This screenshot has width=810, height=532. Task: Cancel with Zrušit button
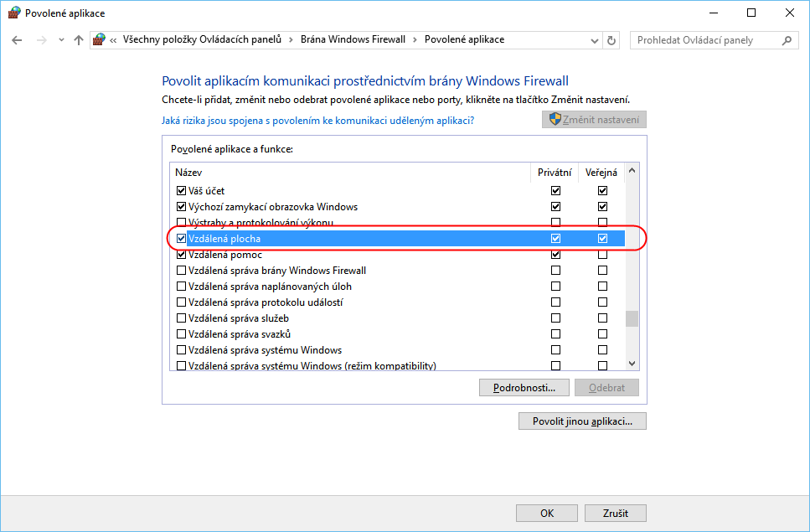pyautogui.click(x=616, y=514)
